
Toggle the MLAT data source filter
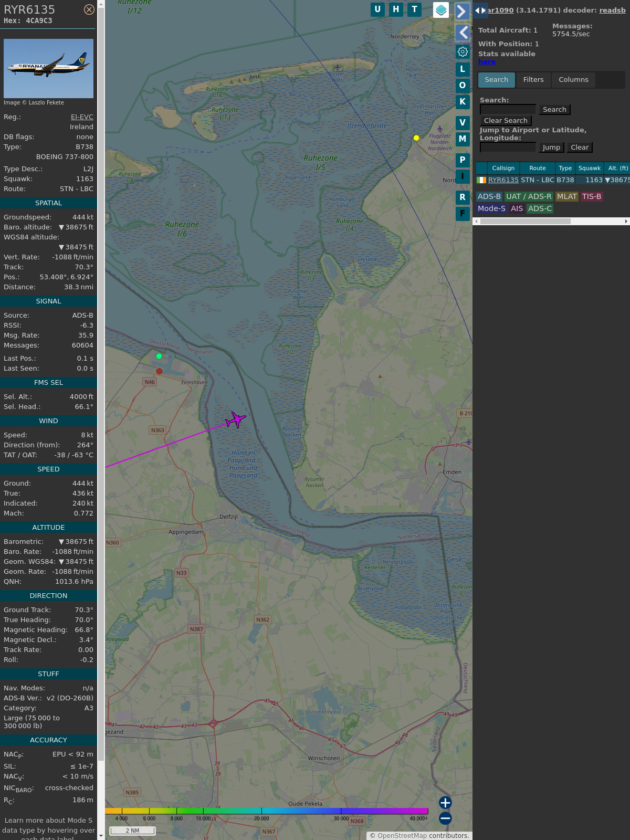point(566,196)
